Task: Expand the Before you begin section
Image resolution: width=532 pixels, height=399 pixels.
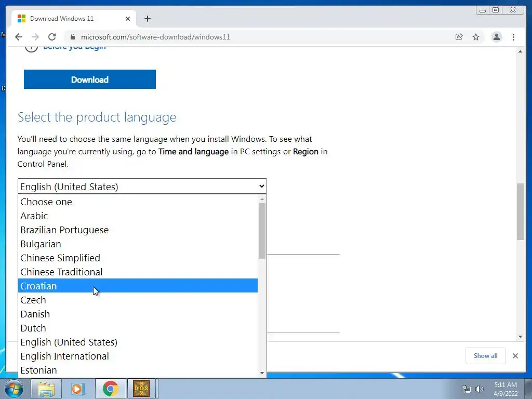Action: point(74,47)
